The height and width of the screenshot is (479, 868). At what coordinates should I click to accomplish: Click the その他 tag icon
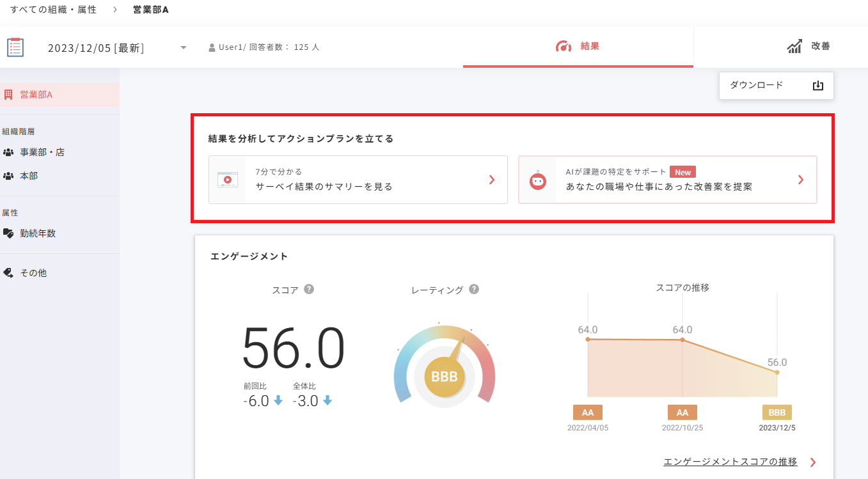tap(8, 273)
